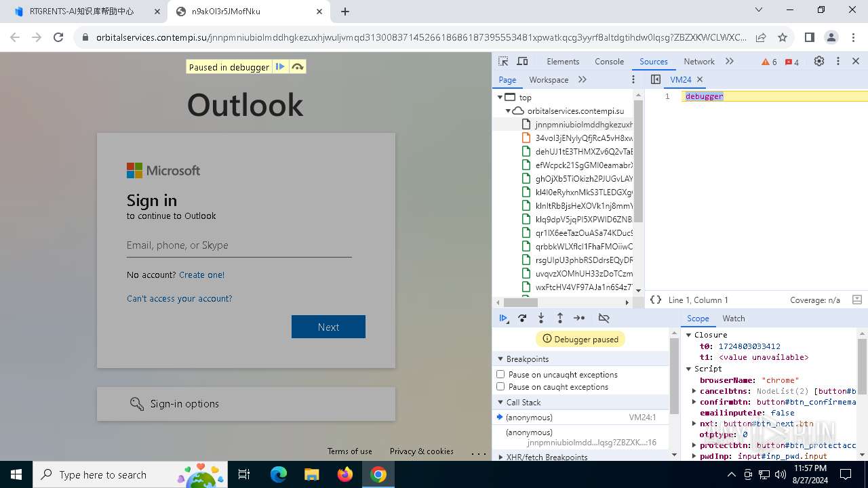This screenshot has height=488, width=868.
Task: Open Terms of use link
Action: click(x=350, y=451)
